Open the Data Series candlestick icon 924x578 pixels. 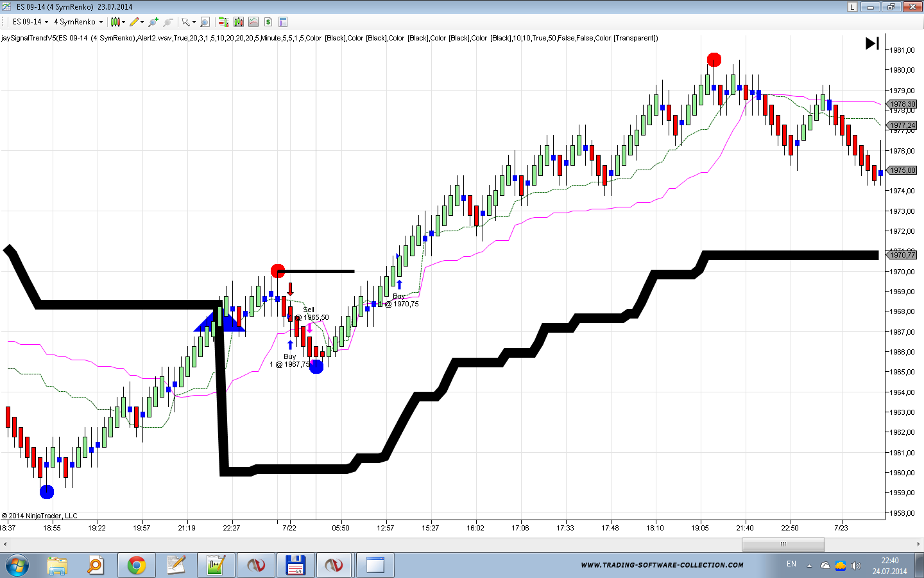coord(239,22)
